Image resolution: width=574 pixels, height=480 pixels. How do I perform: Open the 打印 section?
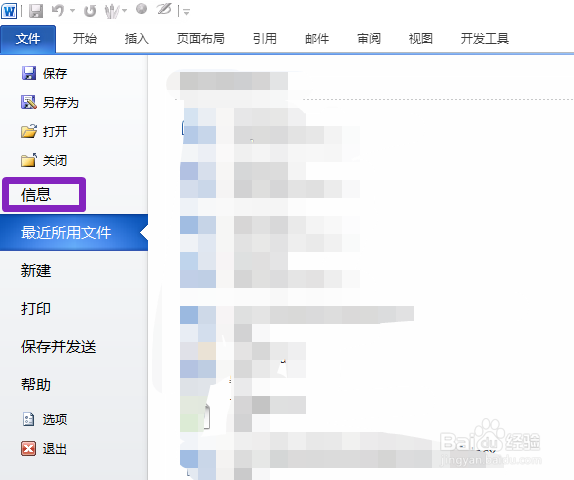coord(36,309)
